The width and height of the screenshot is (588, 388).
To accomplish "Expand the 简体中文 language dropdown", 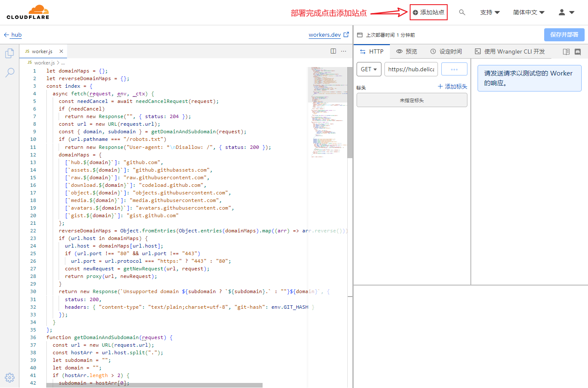I will [529, 12].
